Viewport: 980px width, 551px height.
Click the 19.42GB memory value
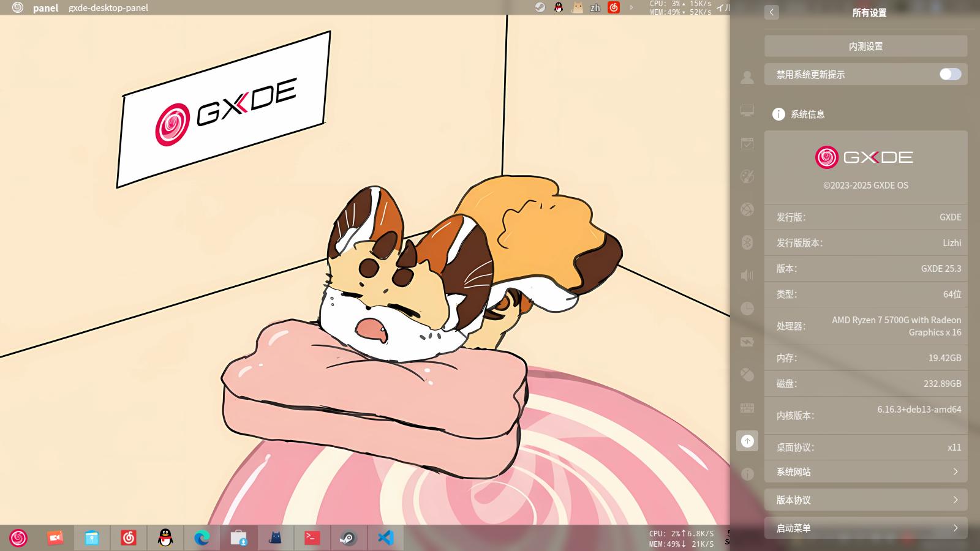point(944,358)
